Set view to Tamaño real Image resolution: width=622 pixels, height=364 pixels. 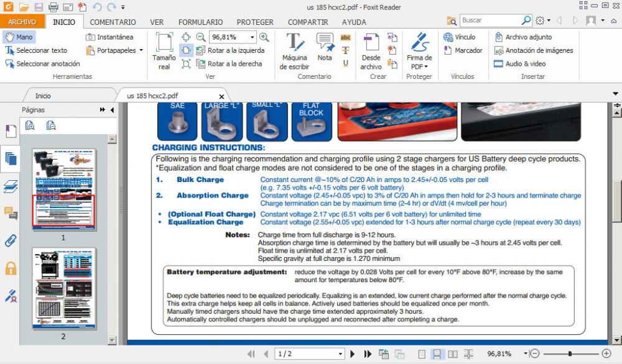[164, 52]
